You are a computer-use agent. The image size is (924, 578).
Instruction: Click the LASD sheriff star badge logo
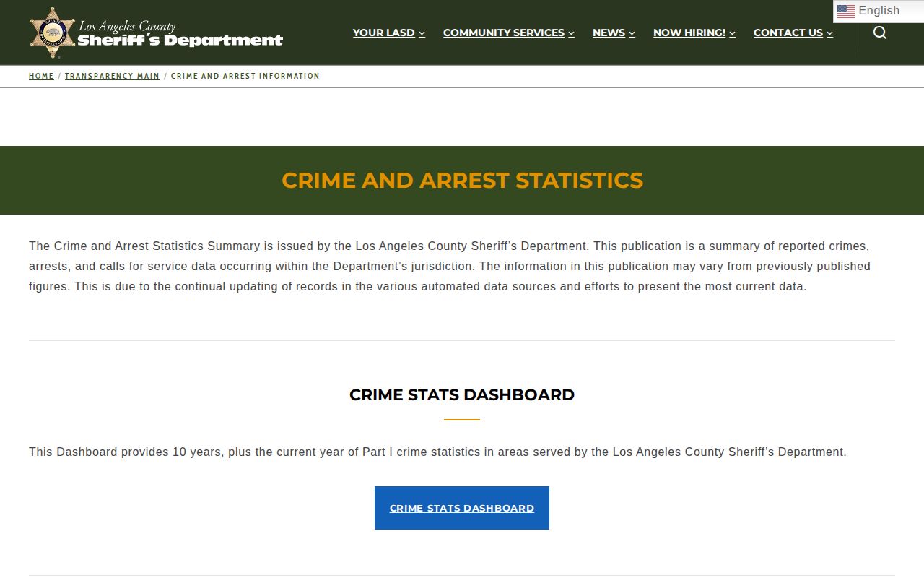(x=53, y=33)
